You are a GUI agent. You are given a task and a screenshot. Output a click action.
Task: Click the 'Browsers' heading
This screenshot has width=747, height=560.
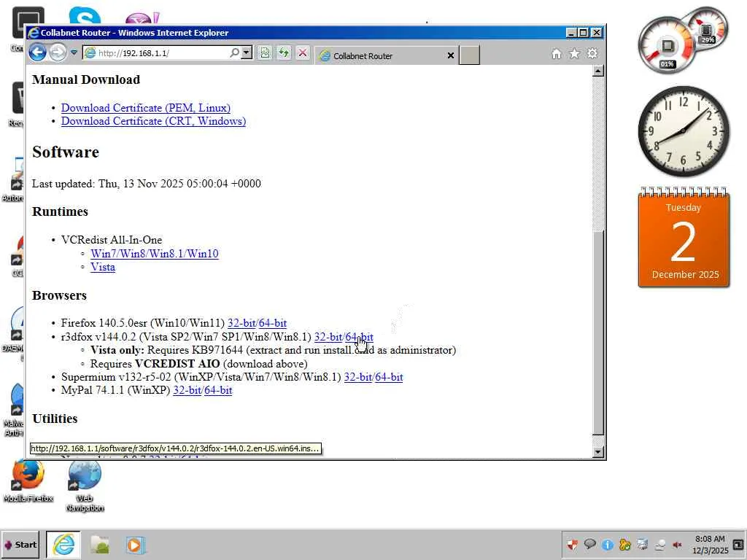tap(60, 295)
